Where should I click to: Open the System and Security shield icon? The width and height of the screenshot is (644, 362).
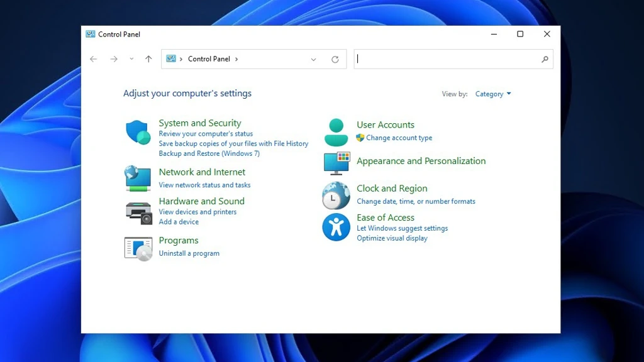(x=138, y=132)
